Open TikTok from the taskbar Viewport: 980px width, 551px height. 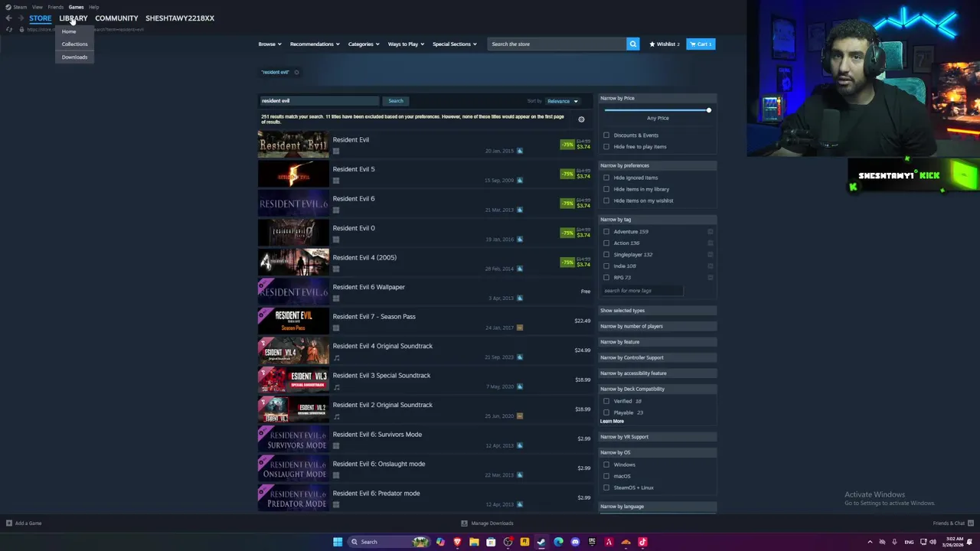(642, 542)
